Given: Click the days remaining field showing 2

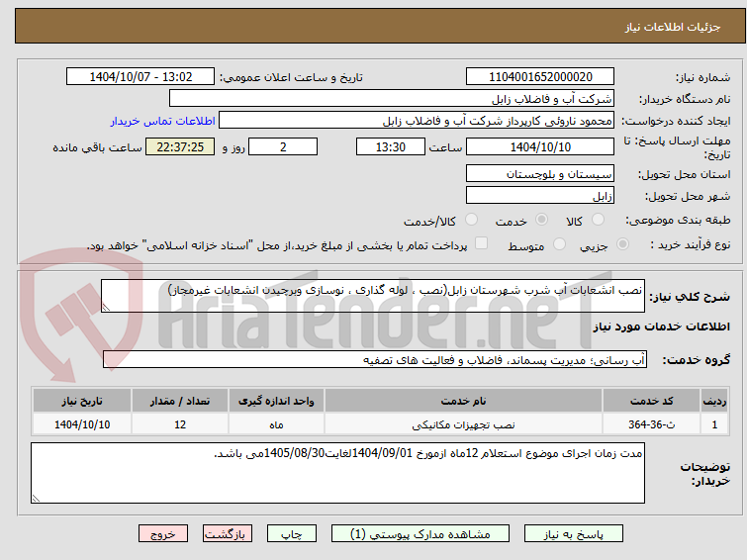Looking at the screenshot, I should (x=283, y=146).
